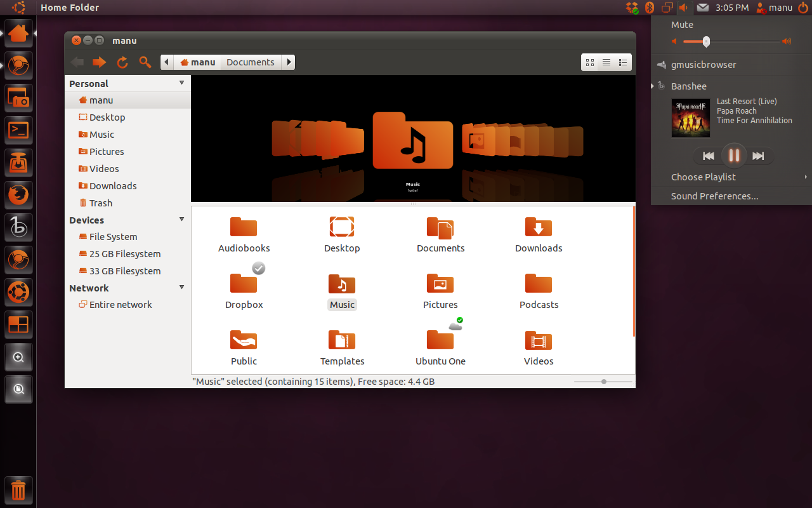
Task: Pause Banshee playback in the sound menu
Action: tap(733, 156)
